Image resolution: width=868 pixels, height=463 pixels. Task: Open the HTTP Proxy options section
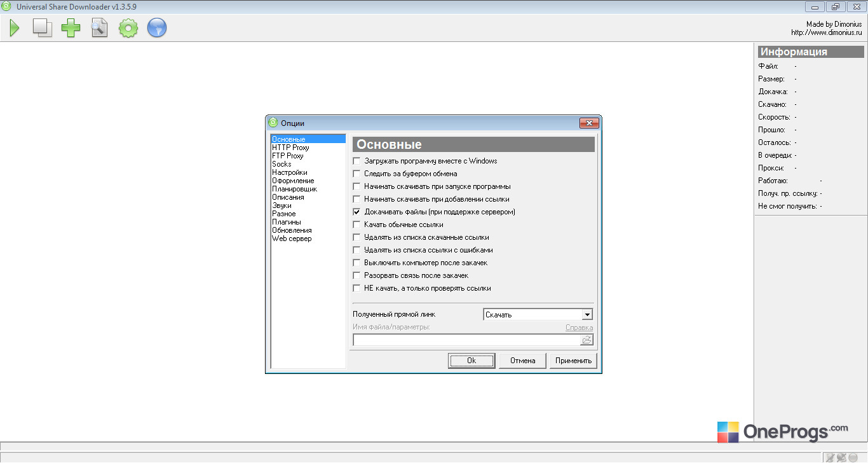coord(290,148)
